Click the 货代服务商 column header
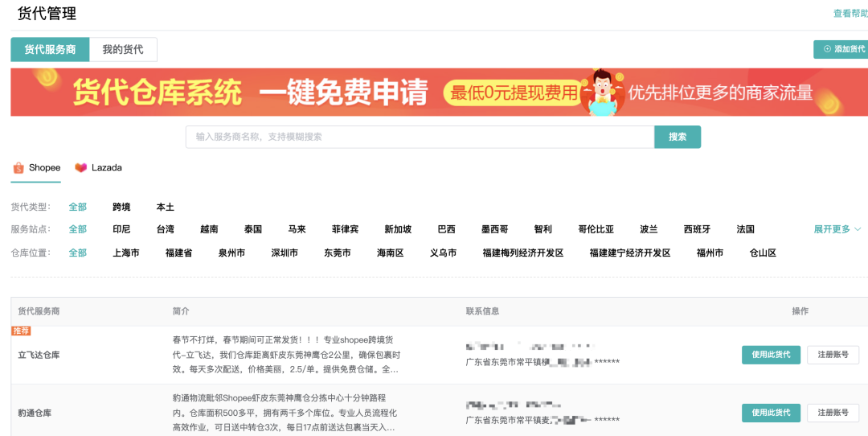Viewport: 868px width, 436px height. coord(39,311)
